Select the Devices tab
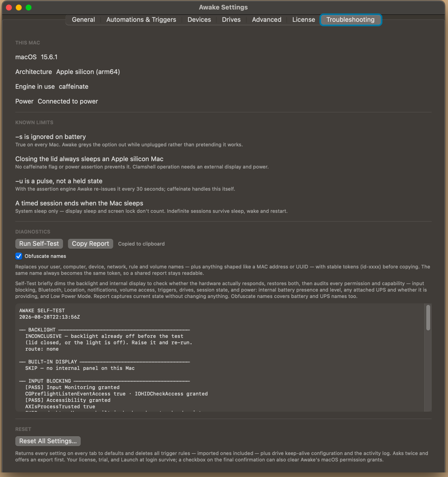This screenshot has height=477, width=448. pos(199,20)
